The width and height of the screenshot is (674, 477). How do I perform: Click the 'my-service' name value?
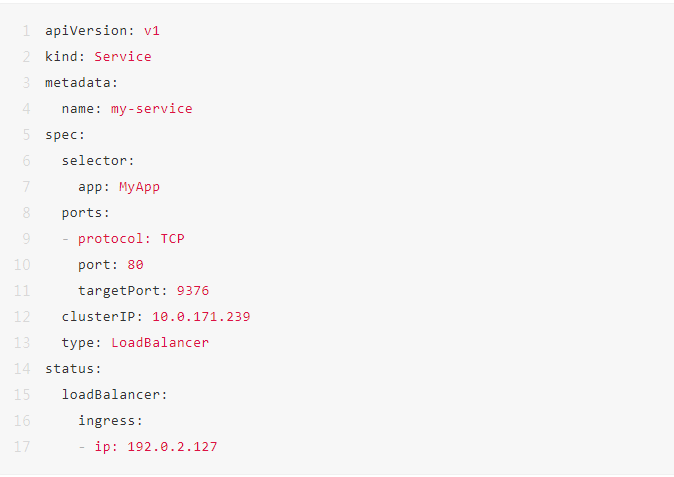click(151, 109)
